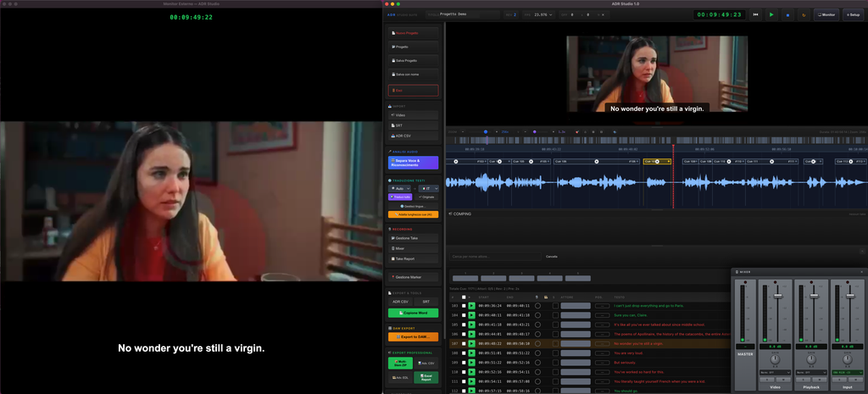Click the red Esci button

[414, 90]
